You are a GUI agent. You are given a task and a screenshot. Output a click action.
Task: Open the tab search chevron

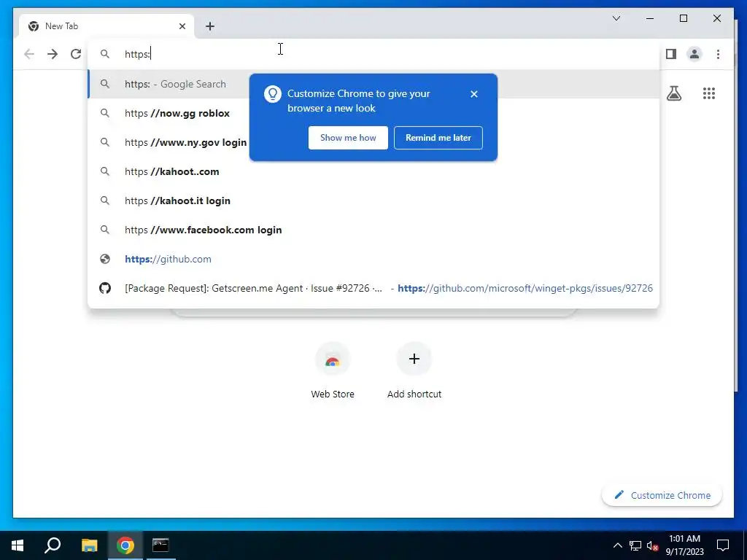(x=616, y=18)
